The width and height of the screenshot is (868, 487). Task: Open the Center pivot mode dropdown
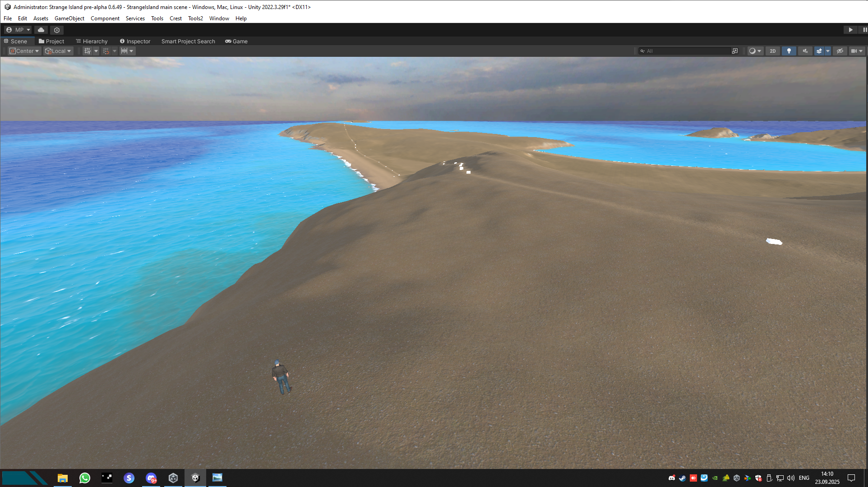coord(25,51)
